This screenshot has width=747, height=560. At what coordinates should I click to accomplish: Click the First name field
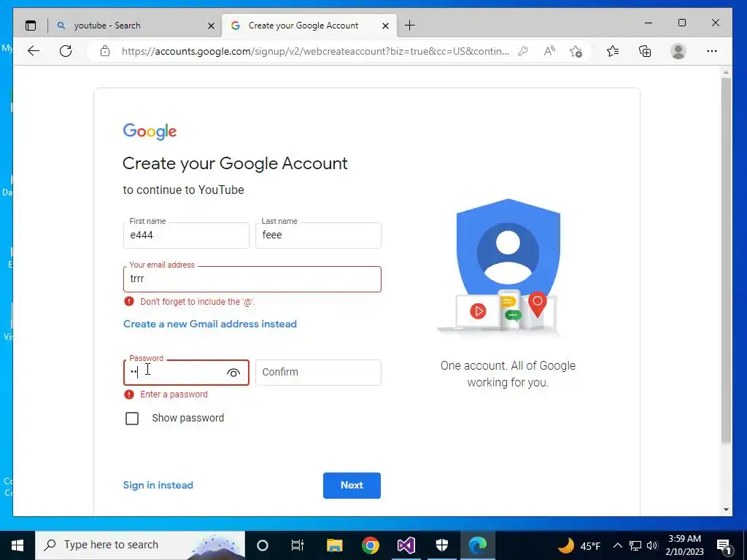point(186,236)
